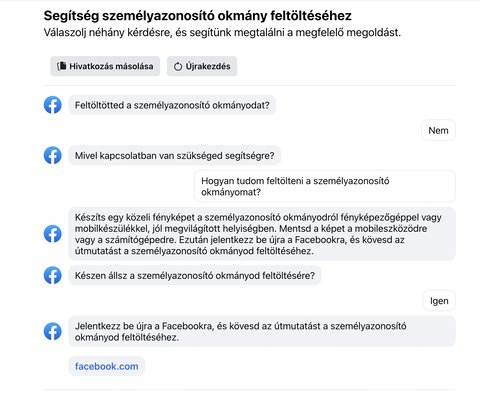Click the copy icon in Hivatkozás másolása
Image resolution: width=480 pixels, height=403 pixels.
tap(61, 66)
